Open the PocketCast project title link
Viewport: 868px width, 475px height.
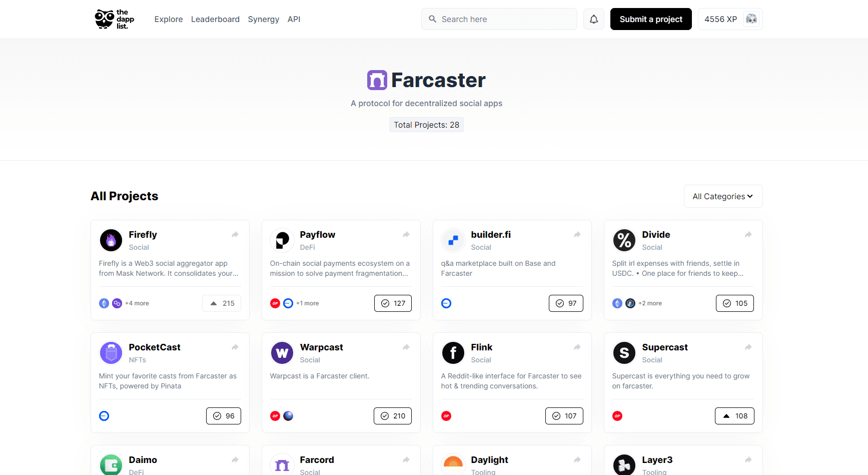click(x=155, y=347)
